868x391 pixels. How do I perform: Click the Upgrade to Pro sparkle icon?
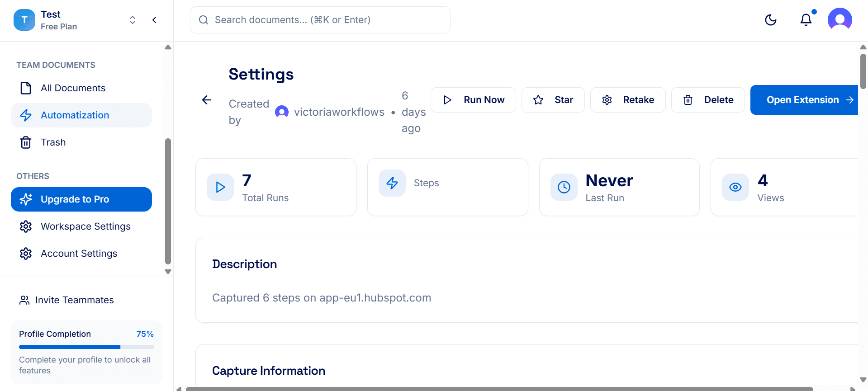[x=26, y=199]
